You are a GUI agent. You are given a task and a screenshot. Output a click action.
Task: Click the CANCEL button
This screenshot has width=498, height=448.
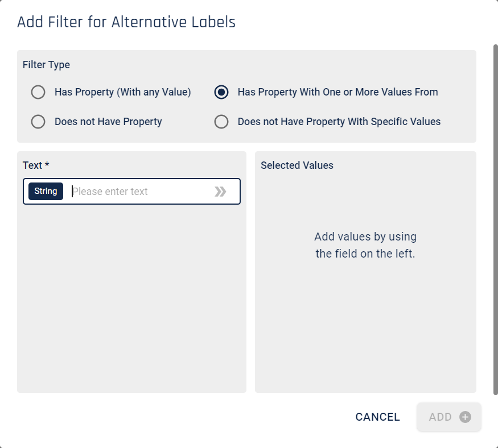(x=378, y=417)
